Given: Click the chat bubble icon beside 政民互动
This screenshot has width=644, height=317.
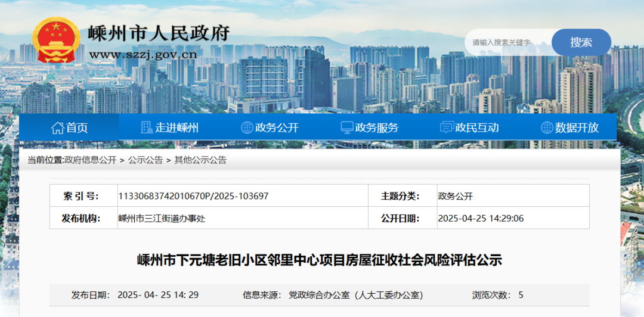Looking at the screenshot, I should point(446,128).
